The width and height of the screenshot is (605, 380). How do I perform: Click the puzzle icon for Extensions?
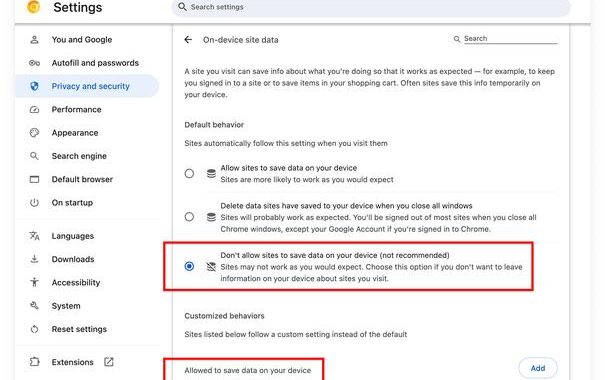34,362
